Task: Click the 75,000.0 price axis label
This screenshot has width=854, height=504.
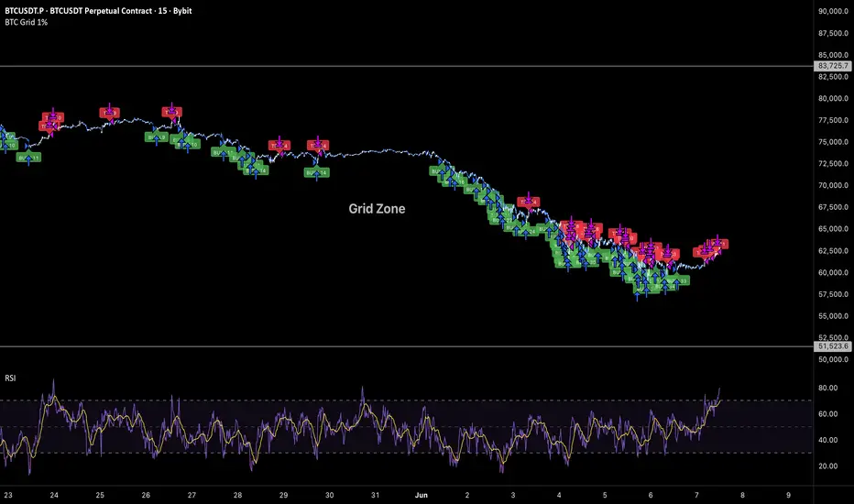Action: click(x=833, y=142)
